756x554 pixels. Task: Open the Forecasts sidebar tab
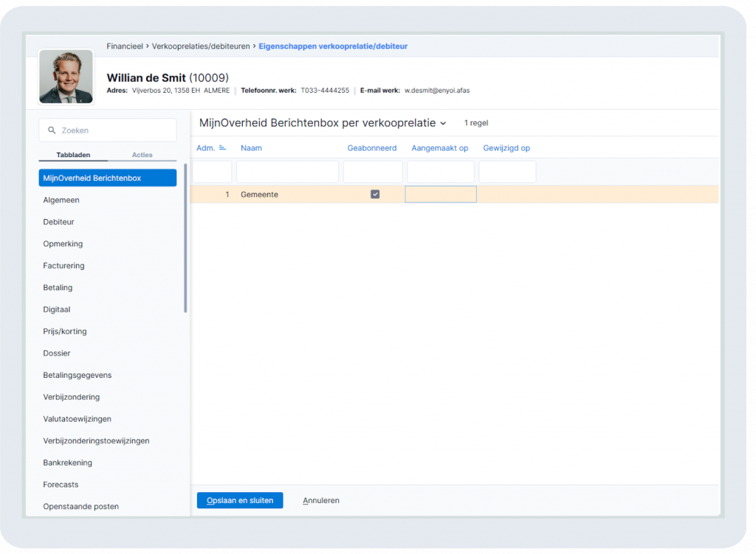(x=61, y=485)
